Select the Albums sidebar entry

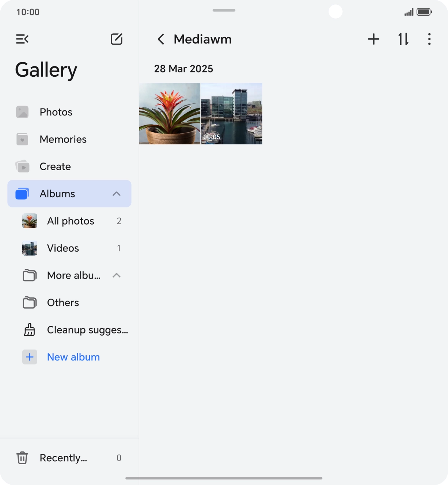click(x=69, y=194)
